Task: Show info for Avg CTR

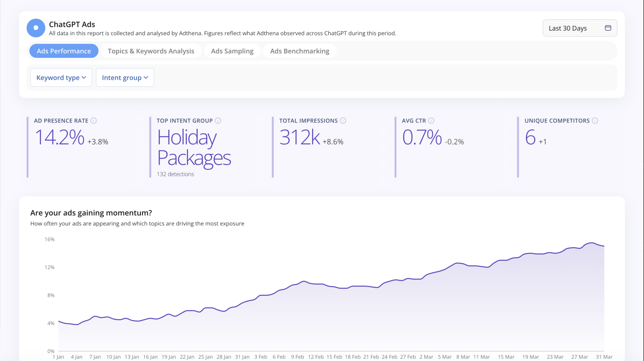Action: tap(431, 121)
